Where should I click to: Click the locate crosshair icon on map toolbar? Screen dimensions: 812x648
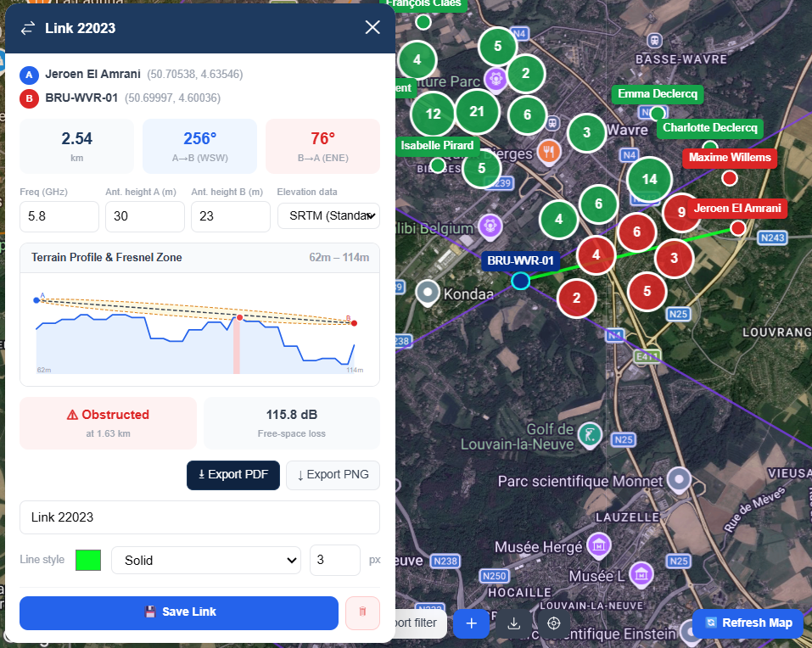[553, 623]
